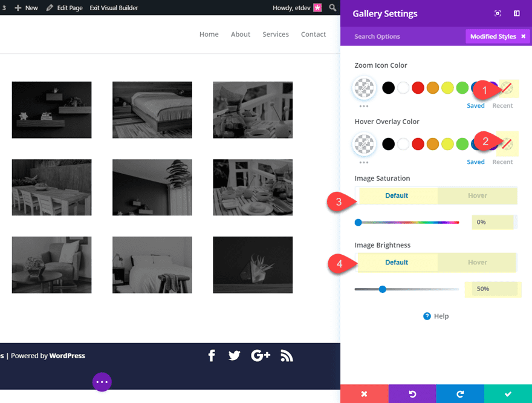
Task: Open the purple ellipsis options menu at bottom
Action: tap(102, 381)
